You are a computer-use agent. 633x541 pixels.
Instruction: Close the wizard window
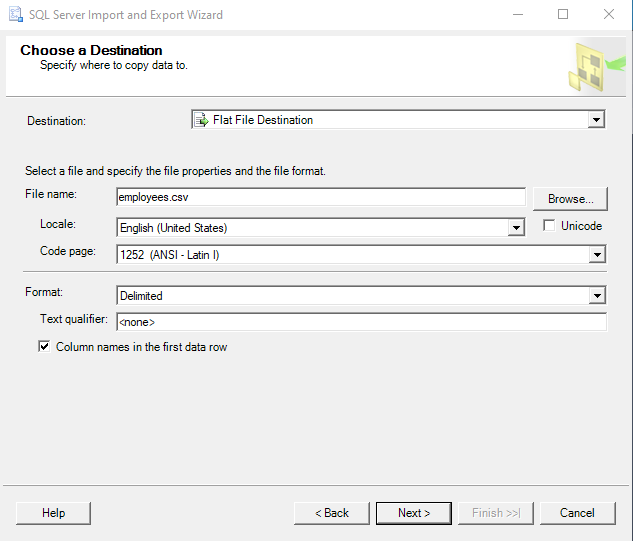[609, 15]
